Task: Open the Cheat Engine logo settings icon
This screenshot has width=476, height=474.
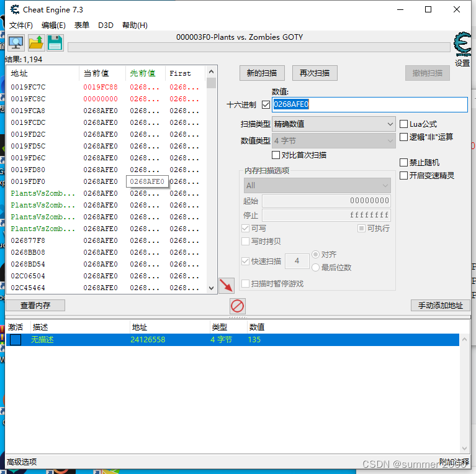Action: point(462,44)
